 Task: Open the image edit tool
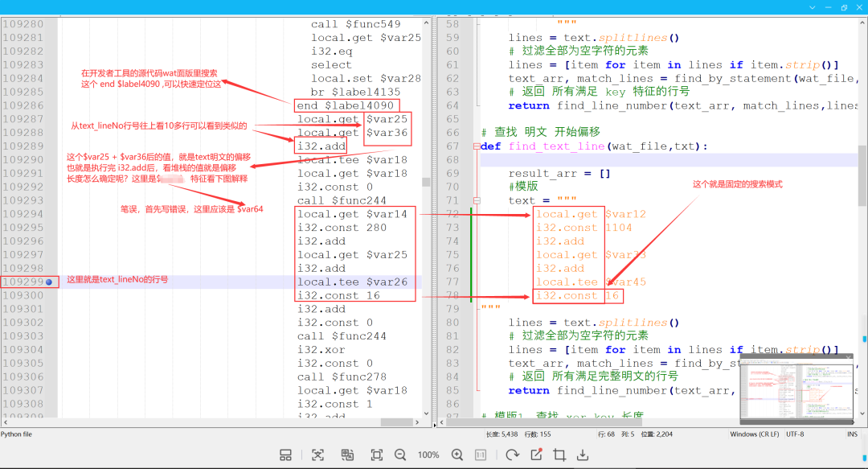[536, 455]
